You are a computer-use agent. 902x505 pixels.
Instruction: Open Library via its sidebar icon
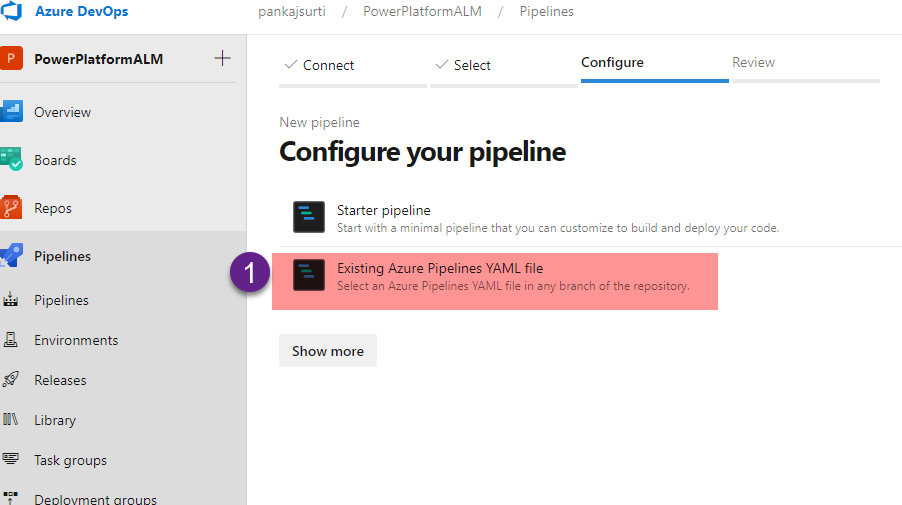point(12,420)
